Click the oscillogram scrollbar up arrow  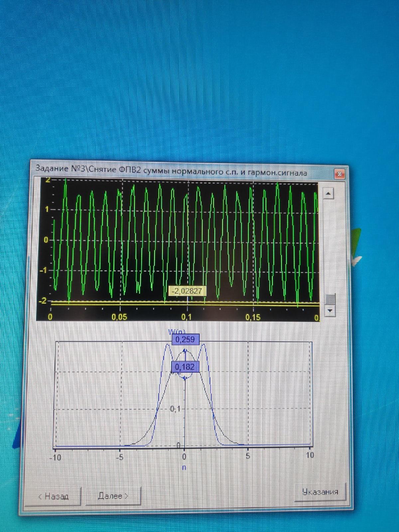coord(329,193)
